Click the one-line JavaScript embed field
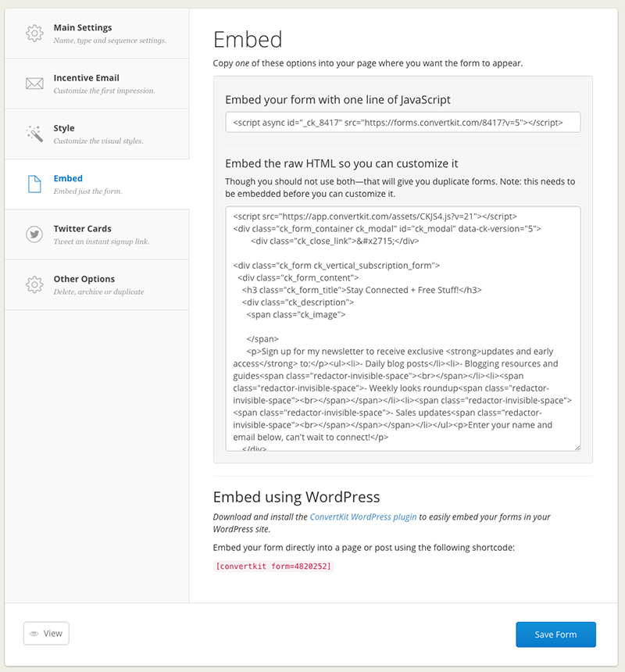Viewport: 625px width, 672px height. coord(402,122)
